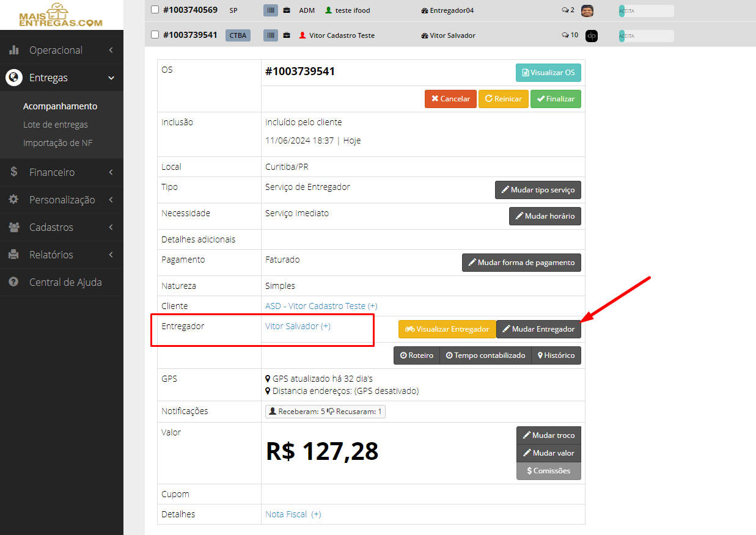
Task: Click Mudar tipo serviço button
Action: (538, 190)
